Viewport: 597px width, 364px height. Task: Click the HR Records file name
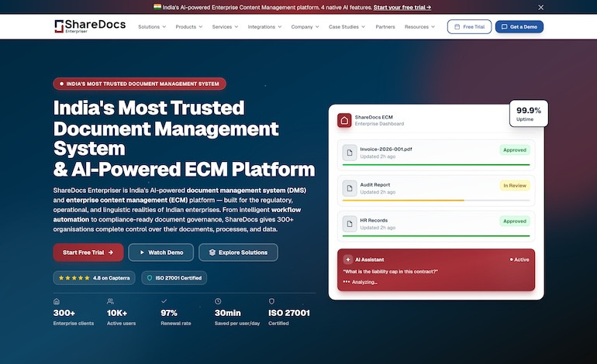pyautogui.click(x=374, y=220)
